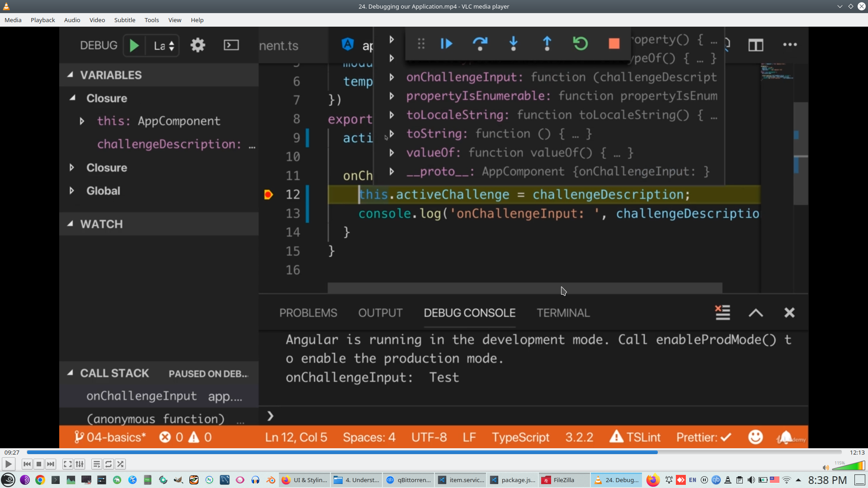Open qBittorrent taskbar window
Viewport: 868px width, 488px height.
pos(409,480)
